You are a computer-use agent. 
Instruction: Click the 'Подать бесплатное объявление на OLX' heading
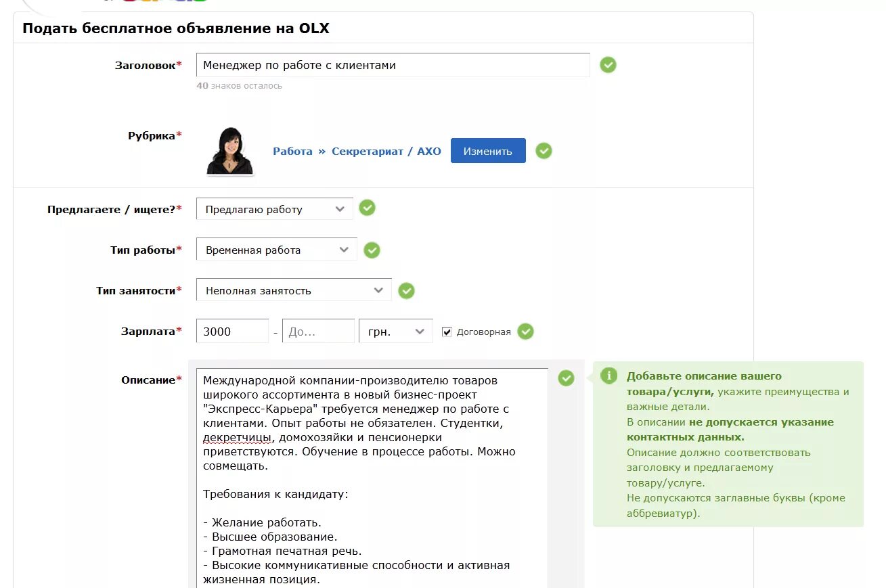176,28
